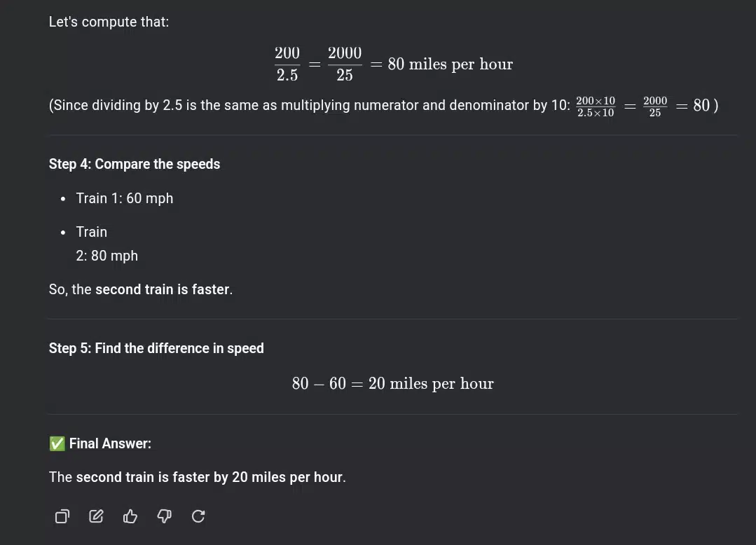
Task: Click '80 miles per hour' in the top equation
Action: pyautogui.click(x=450, y=64)
